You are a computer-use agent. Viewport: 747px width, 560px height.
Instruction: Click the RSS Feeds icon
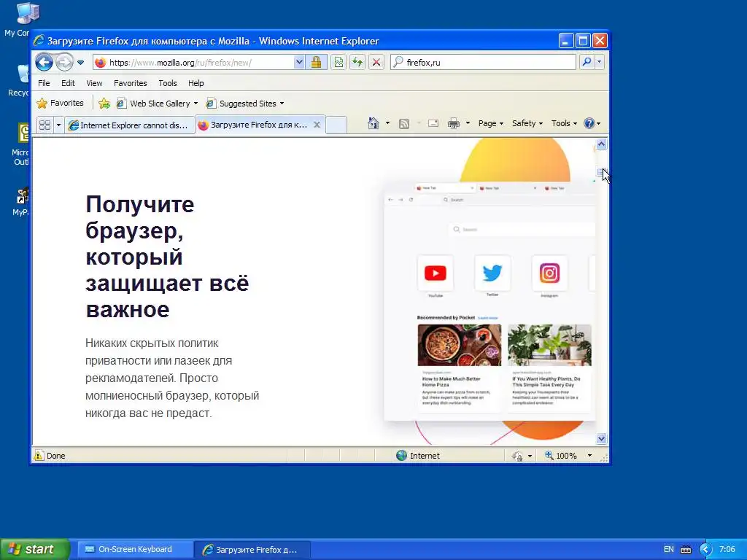[404, 124]
